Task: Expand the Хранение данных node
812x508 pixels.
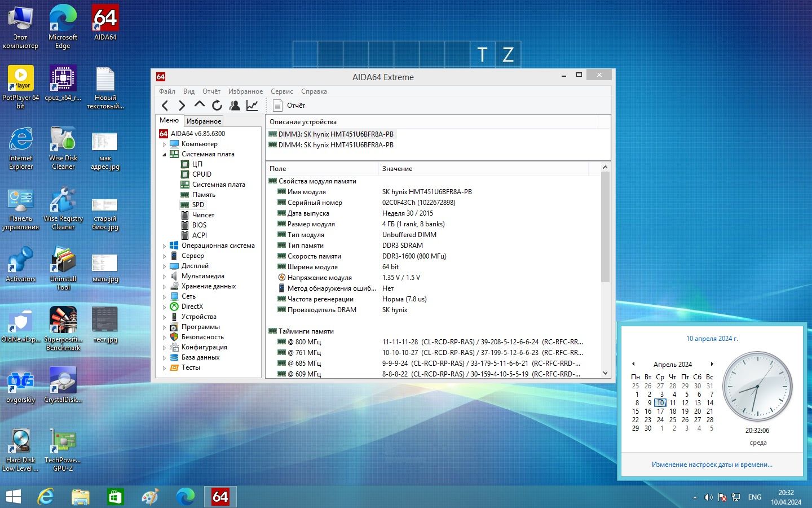Action: coord(165,286)
